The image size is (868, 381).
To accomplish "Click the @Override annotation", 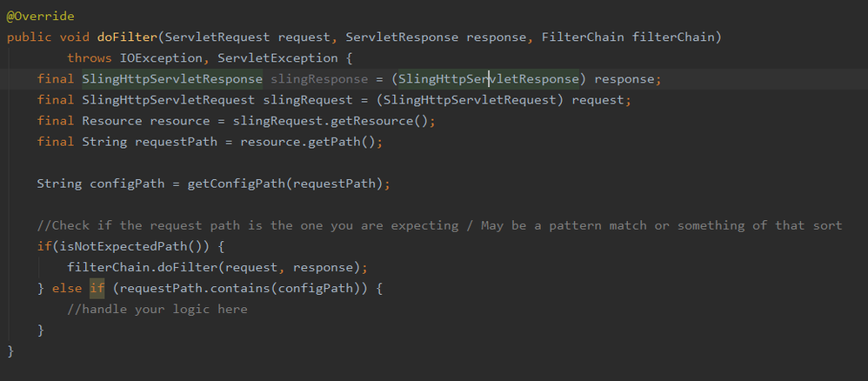I will click(40, 17).
